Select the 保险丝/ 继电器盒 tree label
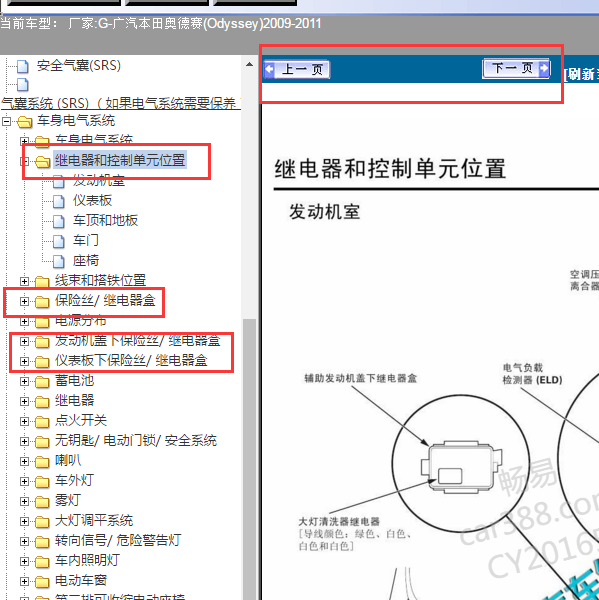599x600 pixels. (x=105, y=300)
